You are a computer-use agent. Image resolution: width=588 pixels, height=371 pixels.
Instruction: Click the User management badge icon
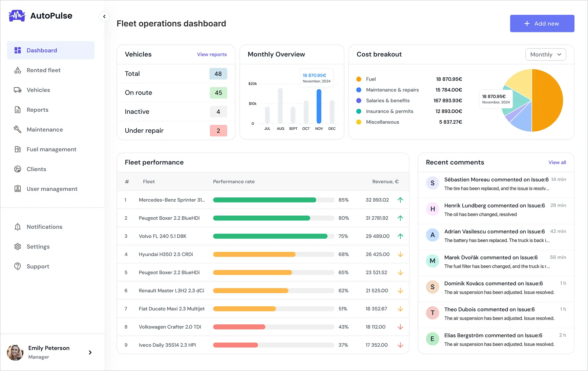point(18,189)
